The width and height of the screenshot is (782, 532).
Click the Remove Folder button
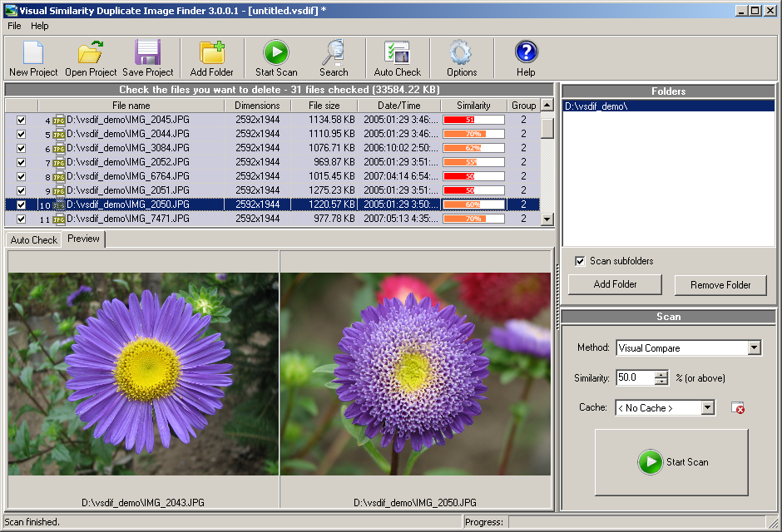720,285
